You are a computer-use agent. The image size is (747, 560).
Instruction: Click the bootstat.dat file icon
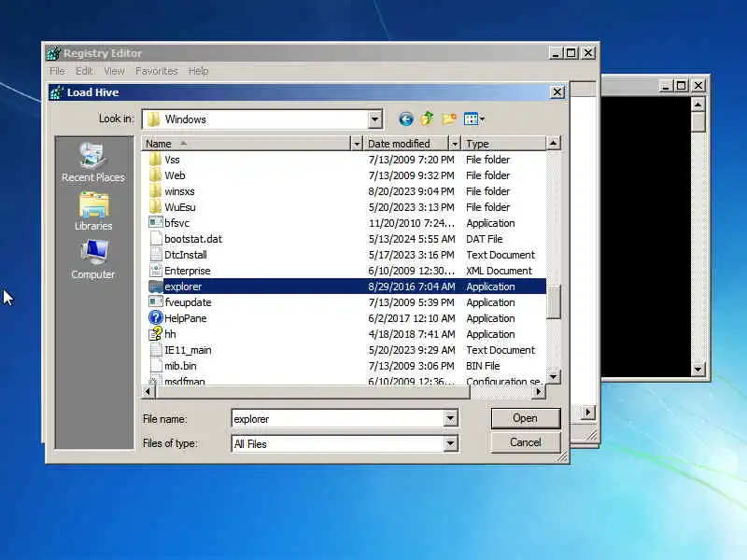click(155, 239)
